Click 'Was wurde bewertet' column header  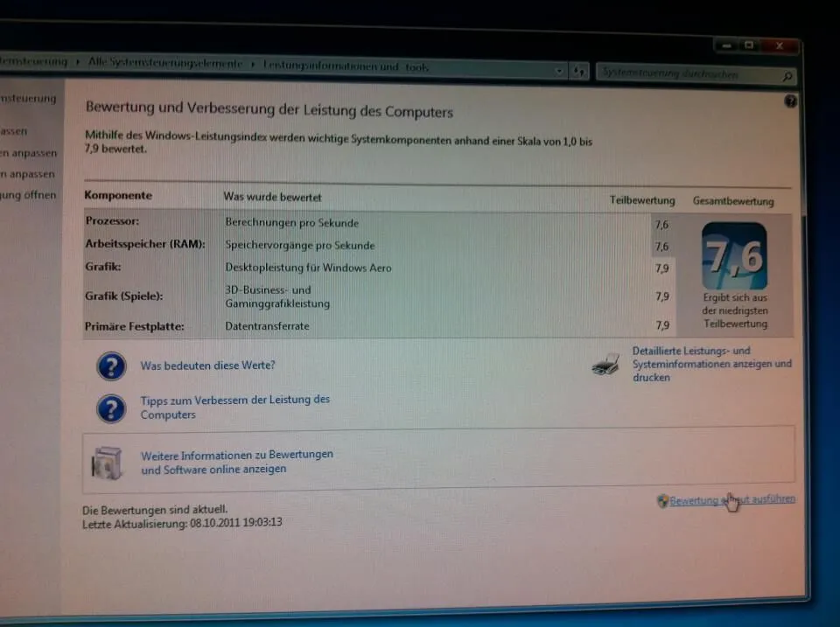tap(272, 197)
